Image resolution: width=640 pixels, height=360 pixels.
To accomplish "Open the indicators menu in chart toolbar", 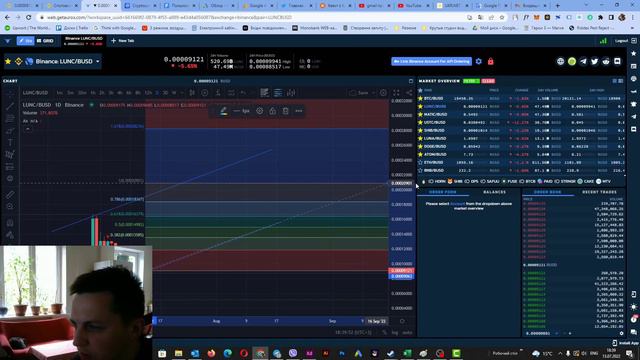I will pyautogui.click(x=218, y=93).
